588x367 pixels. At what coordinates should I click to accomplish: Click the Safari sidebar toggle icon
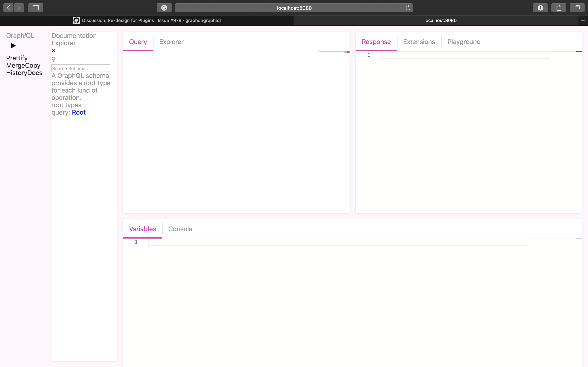click(x=36, y=8)
